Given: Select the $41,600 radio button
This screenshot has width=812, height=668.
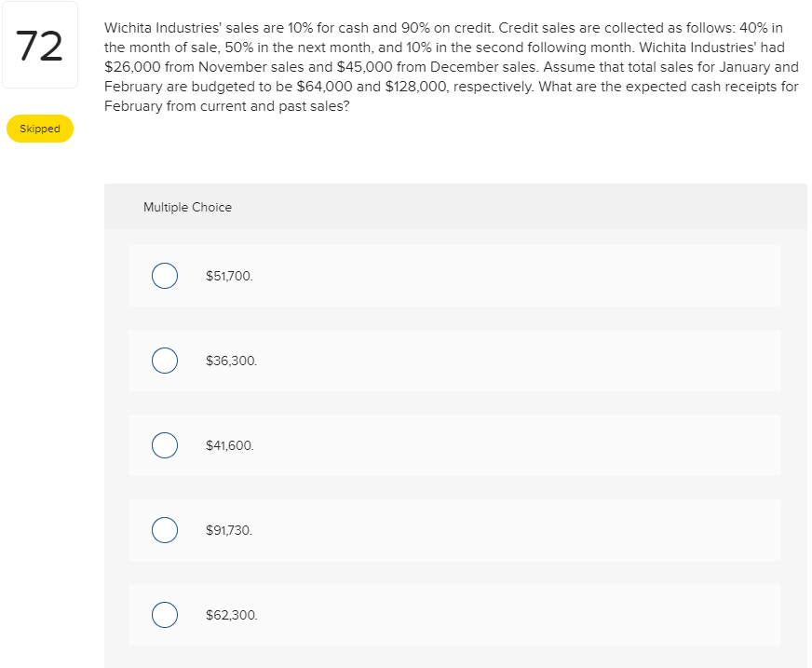Looking at the screenshot, I should click(165, 445).
